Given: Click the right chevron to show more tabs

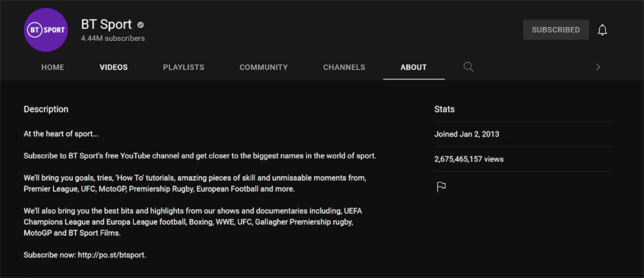Looking at the screenshot, I should pos(598,67).
